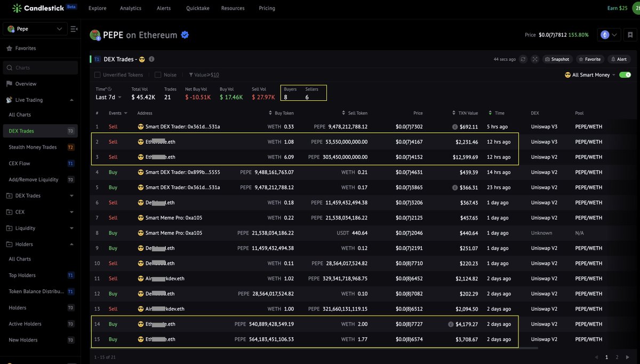Open CEX Flow in sidebar

pyautogui.click(x=19, y=163)
